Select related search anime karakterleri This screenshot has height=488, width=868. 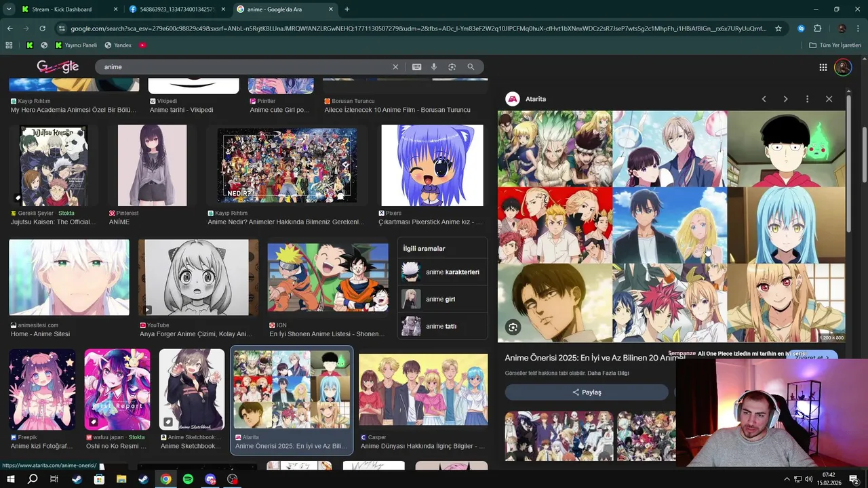pos(442,272)
